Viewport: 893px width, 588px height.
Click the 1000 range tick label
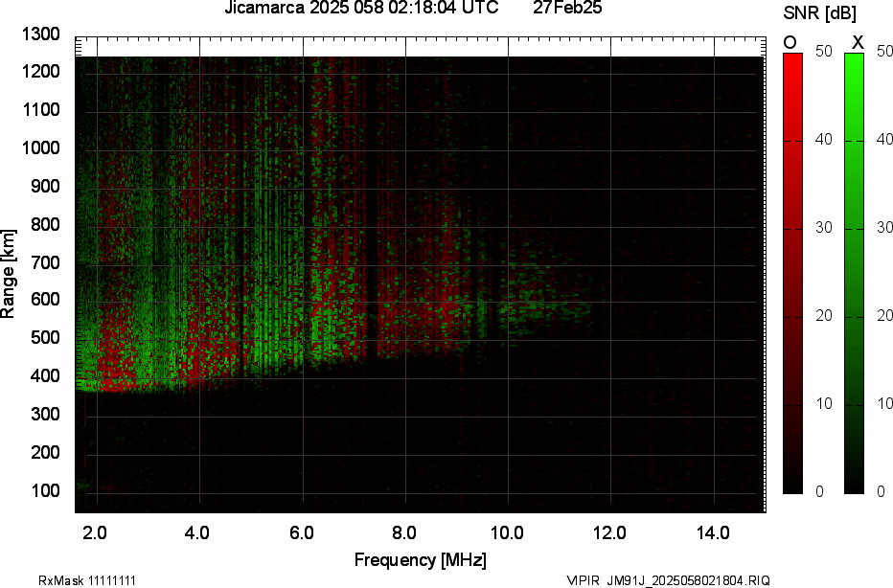40,148
